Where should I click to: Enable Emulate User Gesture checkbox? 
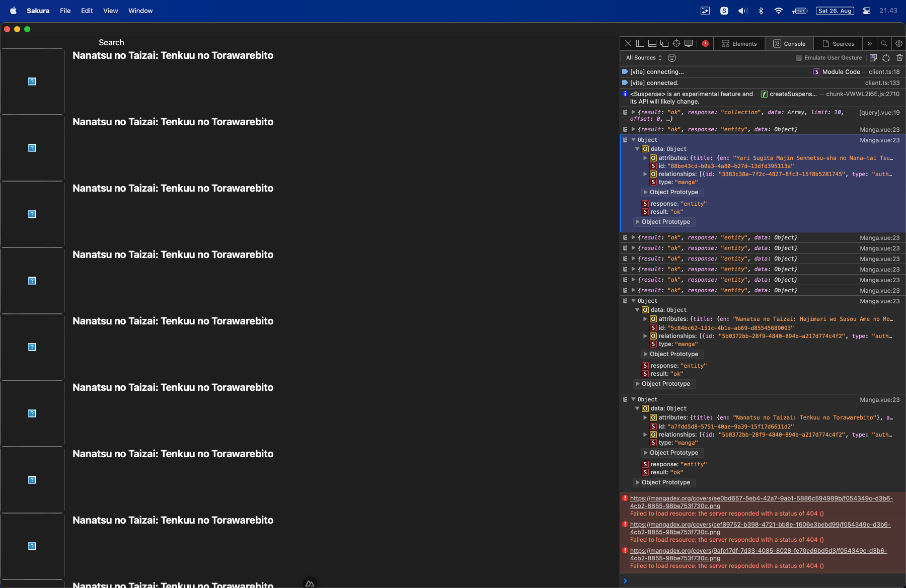click(799, 58)
